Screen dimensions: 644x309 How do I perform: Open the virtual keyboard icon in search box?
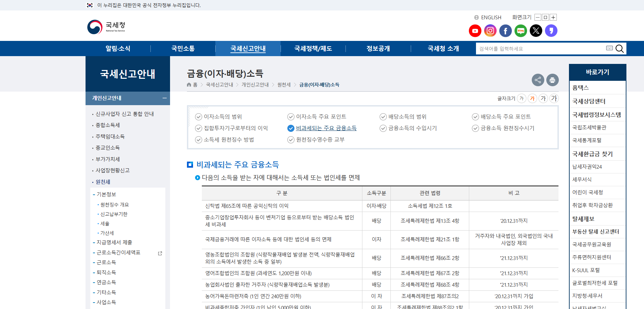[609, 48]
